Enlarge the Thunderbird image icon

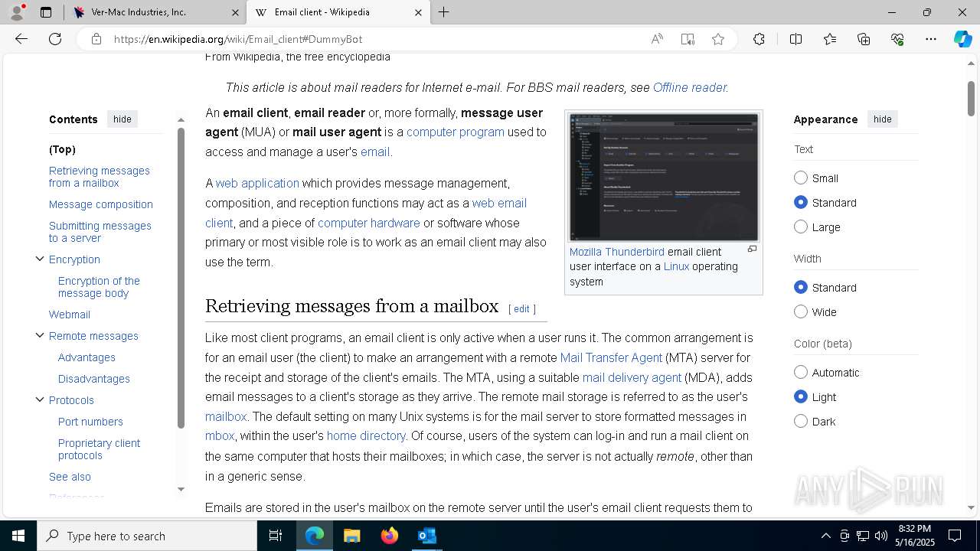click(752, 249)
